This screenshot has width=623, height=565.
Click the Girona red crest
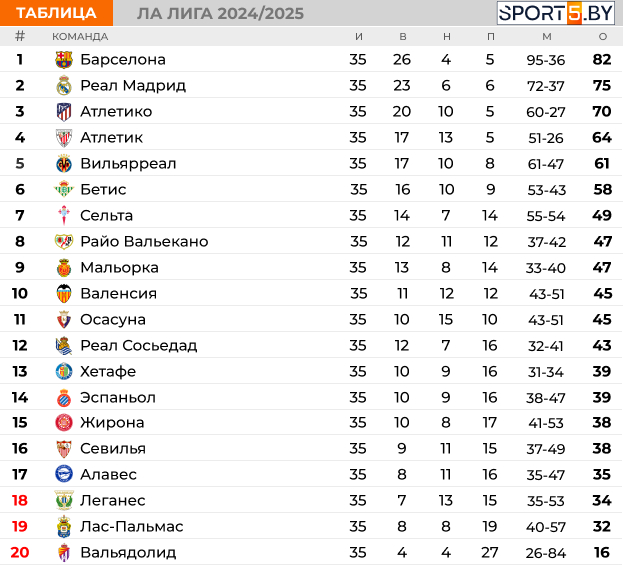point(64,422)
